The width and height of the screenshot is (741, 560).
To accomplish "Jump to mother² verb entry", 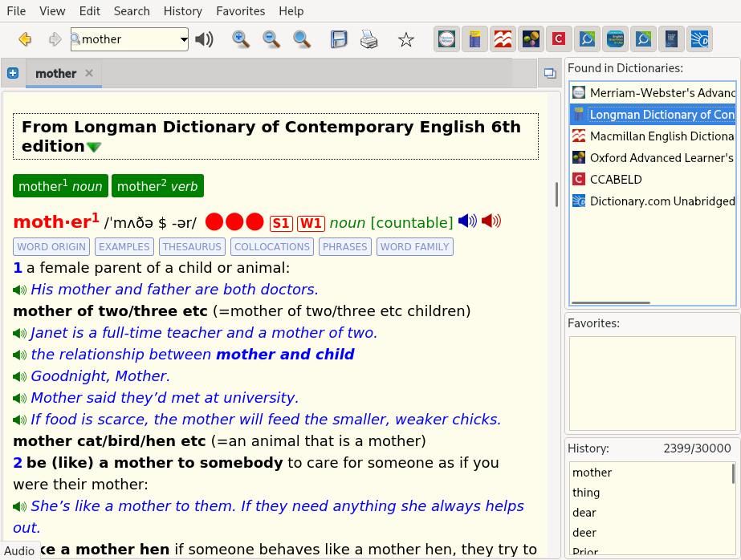I will 157,185.
